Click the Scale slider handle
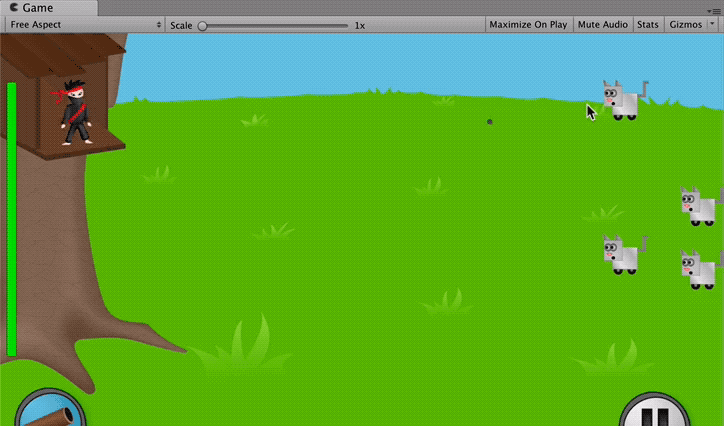 coord(203,25)
